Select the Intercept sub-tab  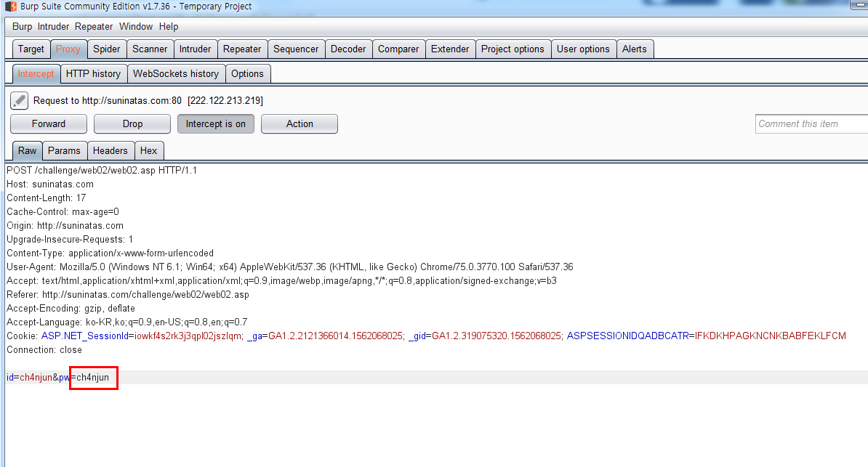36,73
